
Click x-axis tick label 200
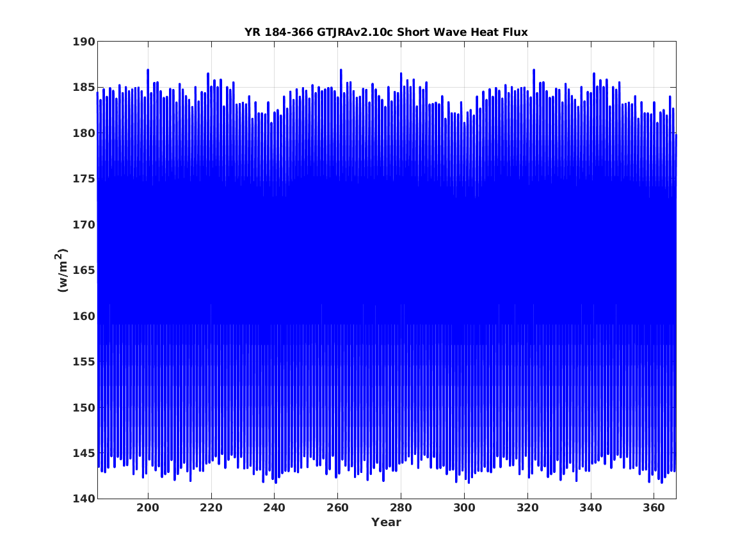tap(148, 508)
